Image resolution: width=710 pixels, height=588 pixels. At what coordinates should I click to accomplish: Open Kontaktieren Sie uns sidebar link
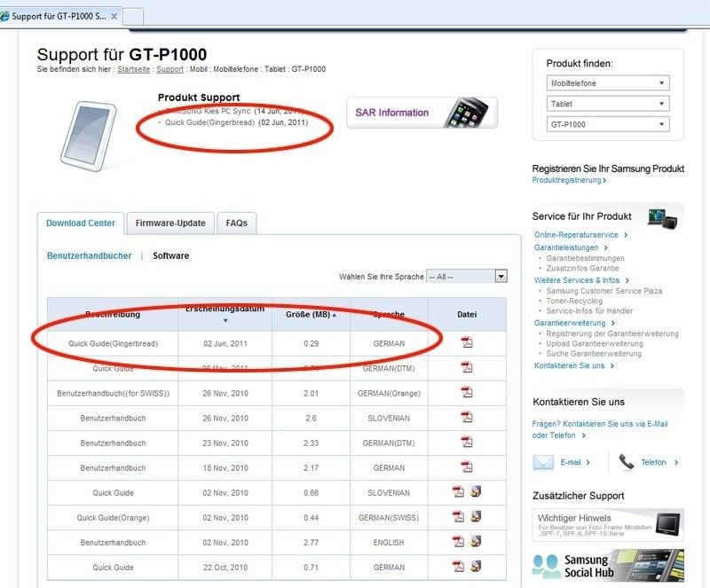(573, 365)
